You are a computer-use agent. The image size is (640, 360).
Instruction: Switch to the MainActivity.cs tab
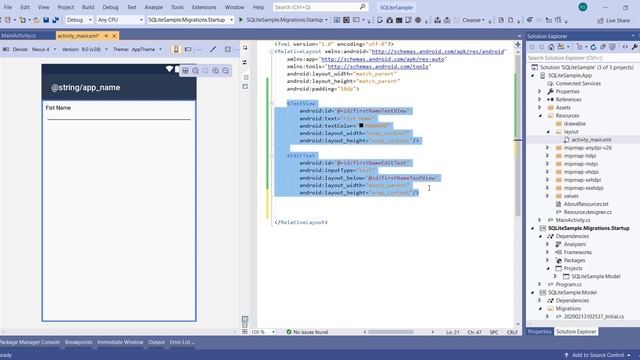coord(18,36)
